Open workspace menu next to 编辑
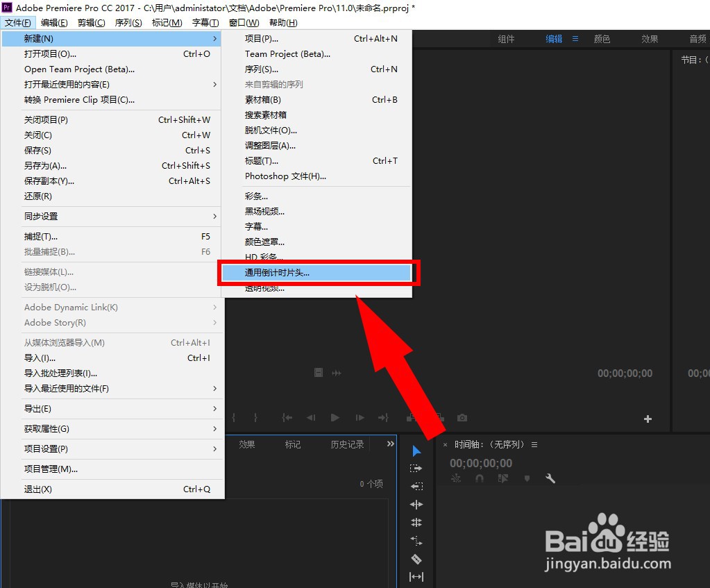The width and height of the screenshot is (710, 588). (x=575, y=39)
